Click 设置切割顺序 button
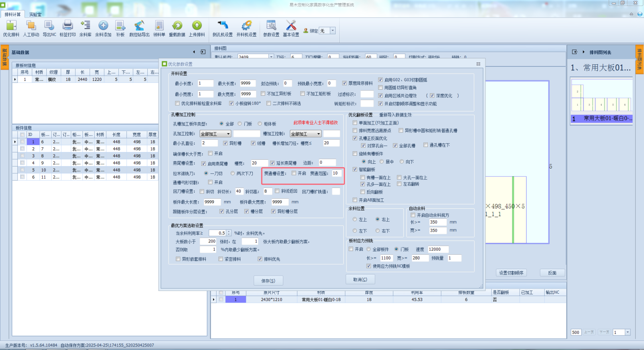 511,273
